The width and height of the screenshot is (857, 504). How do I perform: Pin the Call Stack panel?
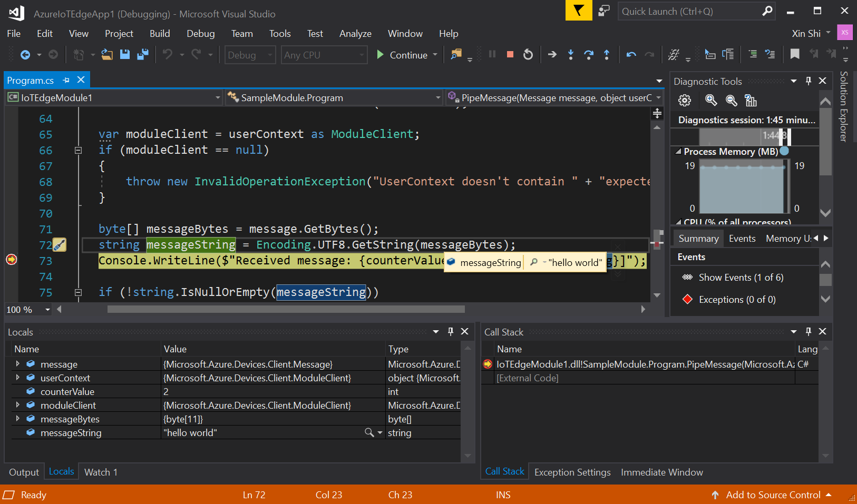pyautogui.click(x=808, y=332)
